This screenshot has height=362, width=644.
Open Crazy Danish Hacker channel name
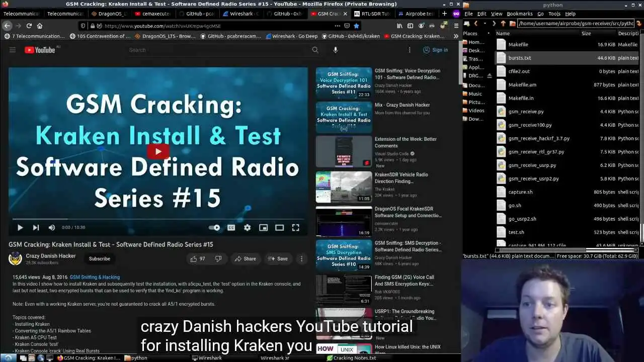pyautogui.click(x=51, y=256)
